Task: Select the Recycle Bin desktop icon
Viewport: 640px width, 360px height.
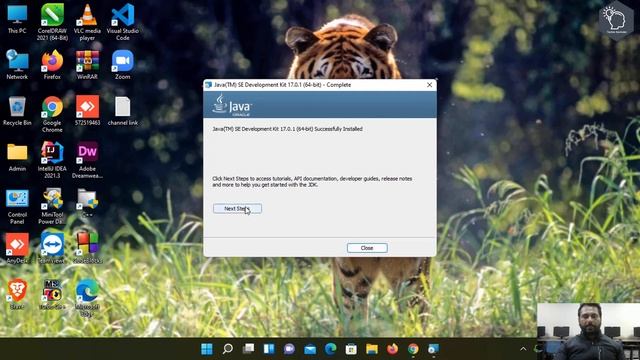Action: (17, 111)
